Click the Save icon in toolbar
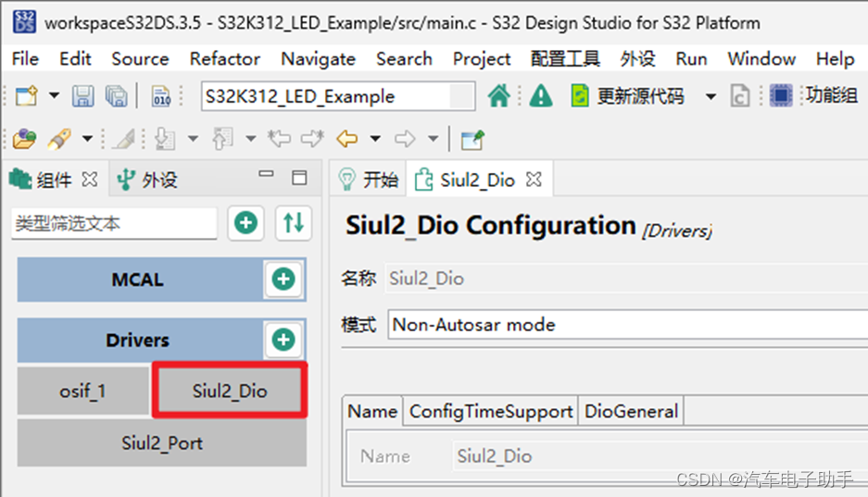 pyautogui.click(x=83, y=96)
